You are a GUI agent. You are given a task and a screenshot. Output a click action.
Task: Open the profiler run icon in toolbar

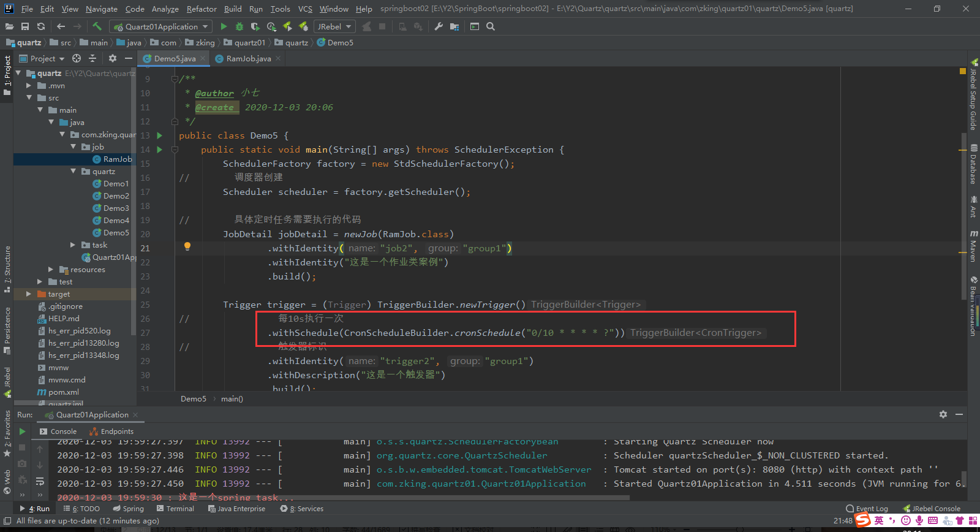pyautogui.click(x=271, y=26)
